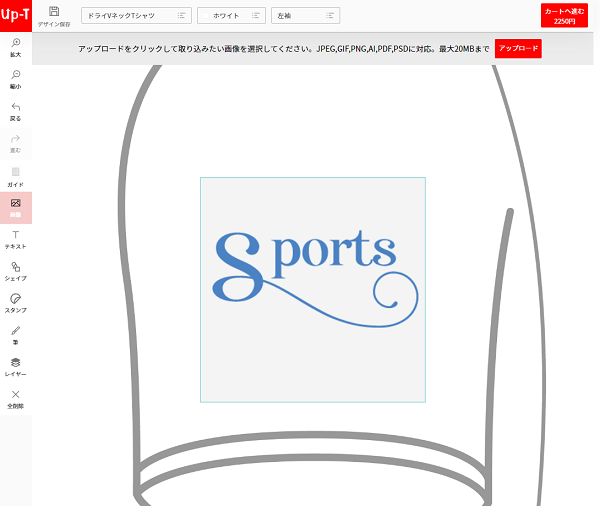600x506 pixels.
Task: Select the 筆 brush tool
Action: (15, 335)
